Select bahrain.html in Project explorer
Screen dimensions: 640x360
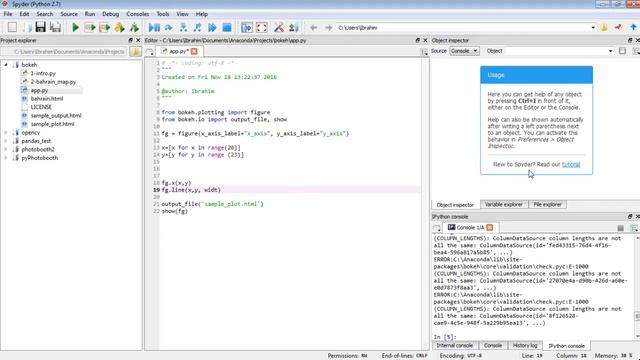pos(47,98)
